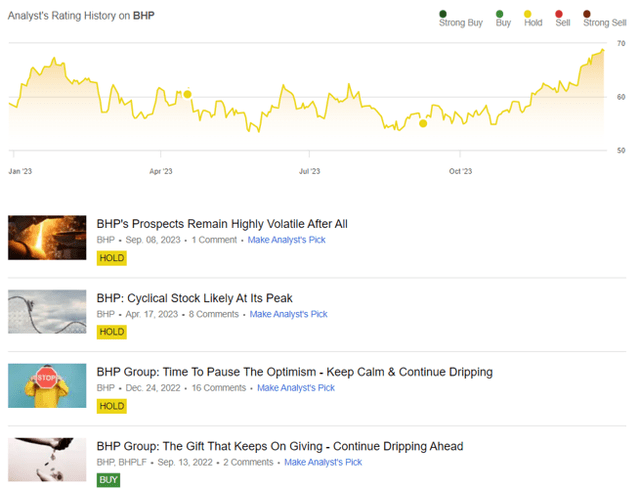Click the green BUY rating badge

pyautogui.click(x=108, y=480)
